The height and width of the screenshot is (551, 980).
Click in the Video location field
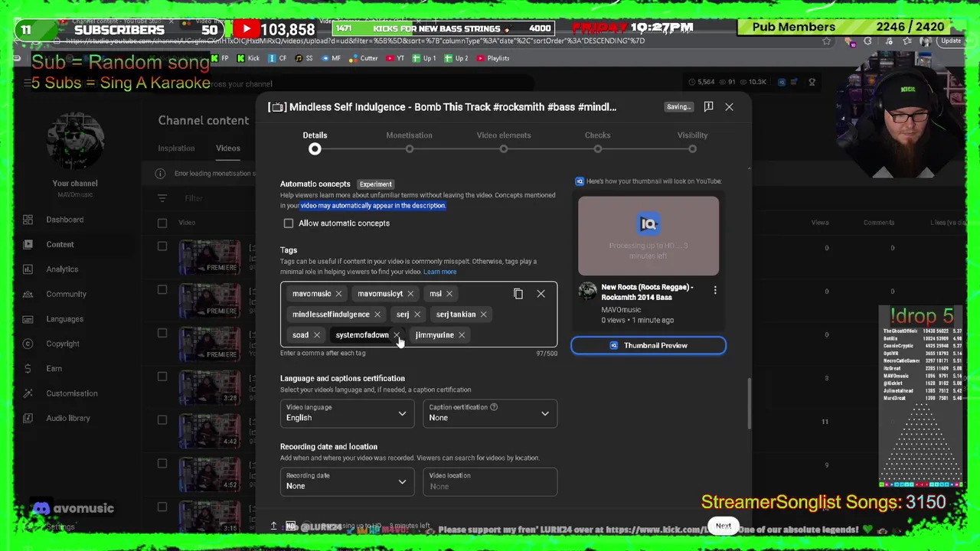coord(490,481)
